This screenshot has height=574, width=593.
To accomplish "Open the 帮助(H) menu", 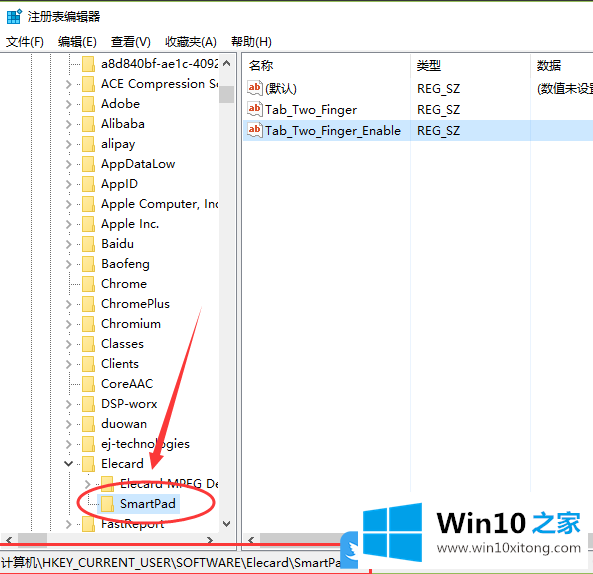I will (251, 42).
